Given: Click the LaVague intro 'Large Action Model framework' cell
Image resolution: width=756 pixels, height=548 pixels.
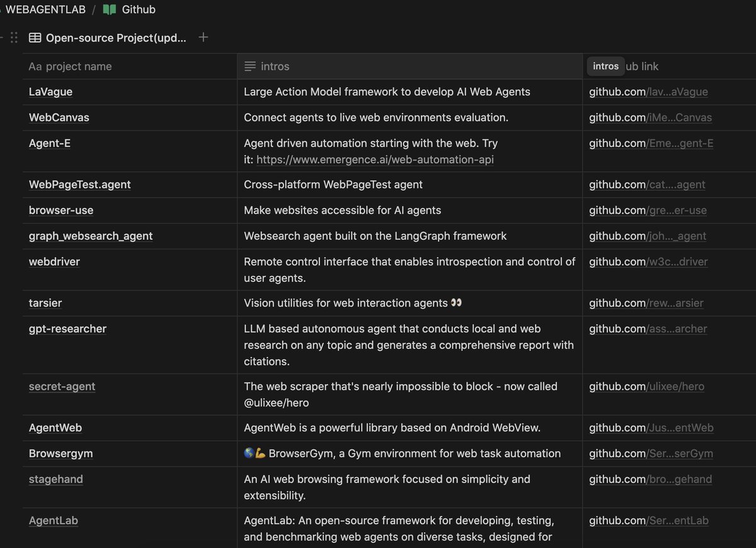Looking at the screenshot, I should (x=410, y=92).
